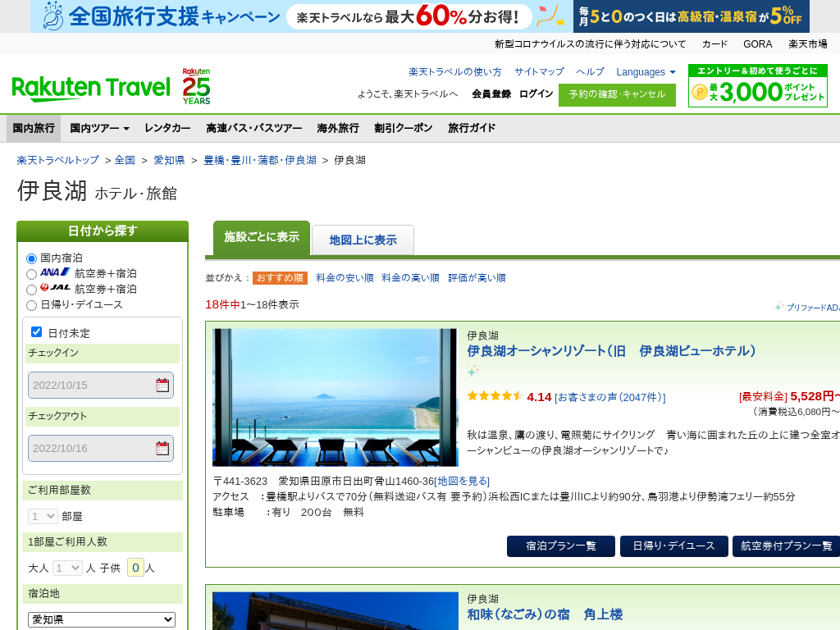
Task: Open the 割引クーポン menu item
Action: (x=404, y=128)
